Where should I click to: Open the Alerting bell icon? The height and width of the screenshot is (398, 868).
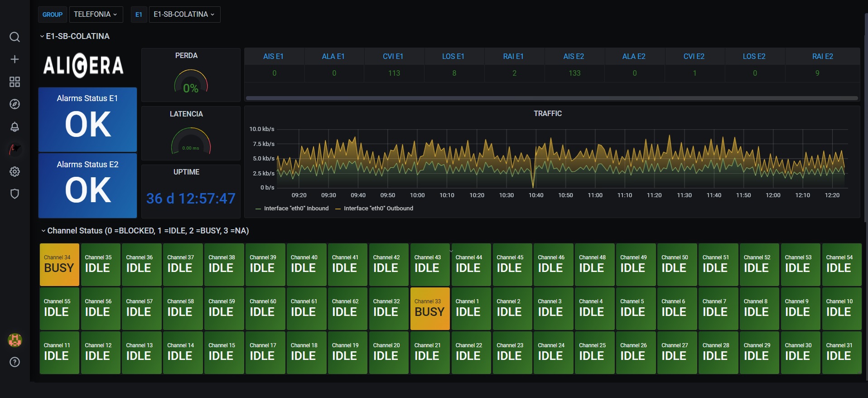14,127
